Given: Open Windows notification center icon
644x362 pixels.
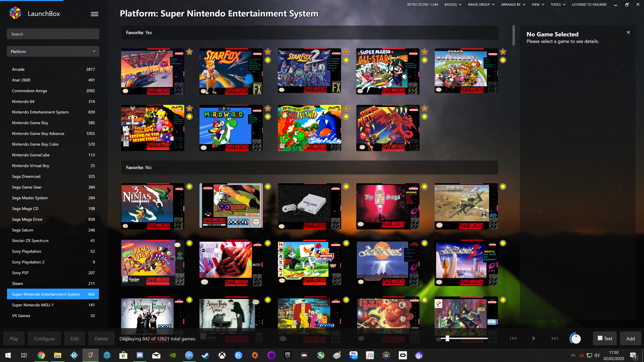Looking at the screenshot, I should [633, 355].
